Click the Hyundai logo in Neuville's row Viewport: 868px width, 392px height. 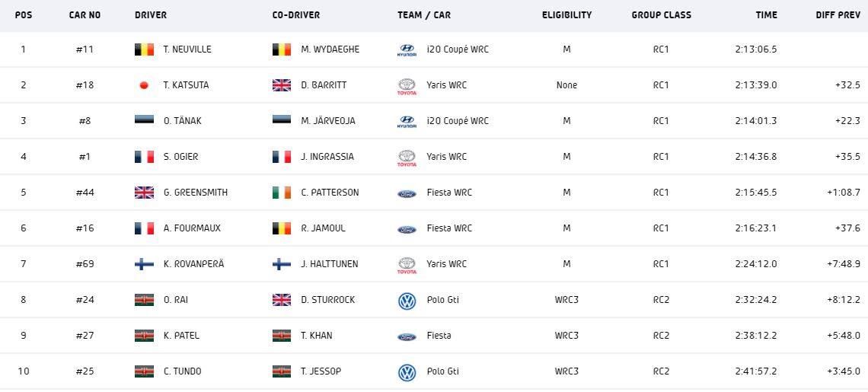(407, 50)
